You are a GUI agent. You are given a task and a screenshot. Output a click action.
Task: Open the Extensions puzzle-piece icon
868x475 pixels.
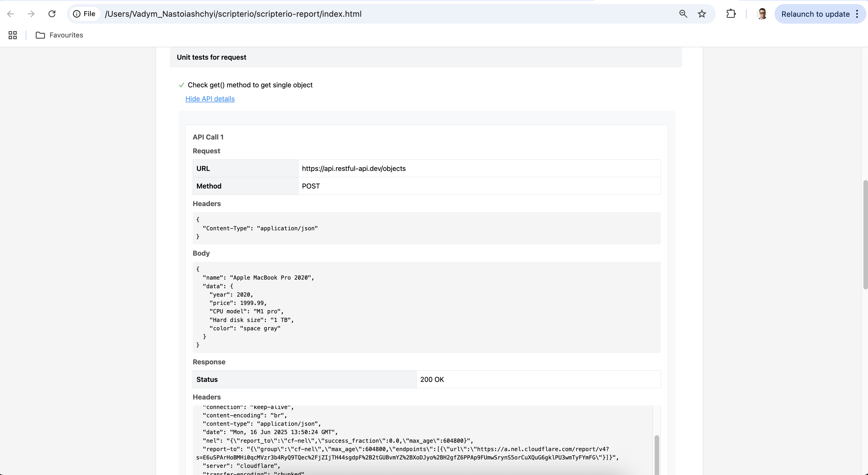click(731, 14)
